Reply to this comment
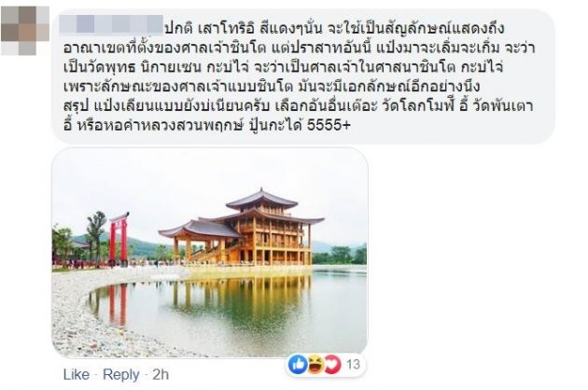The width and height of the screenshot is (588, 390). point(120,374)
